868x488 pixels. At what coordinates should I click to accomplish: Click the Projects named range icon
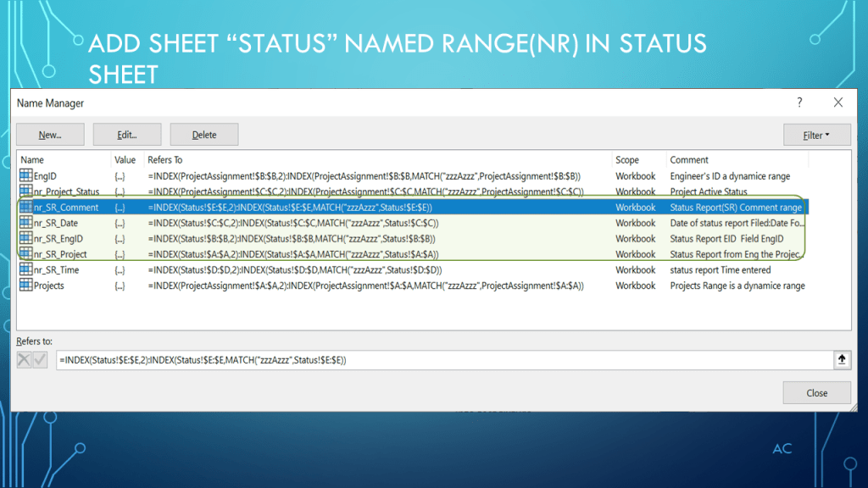[25, 286]
